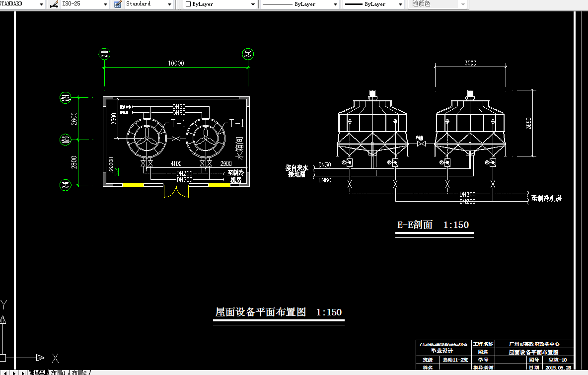Select the 2-C grid axis bubble
This screenshot has height=375, width=588.
click(x=248, y=54)
